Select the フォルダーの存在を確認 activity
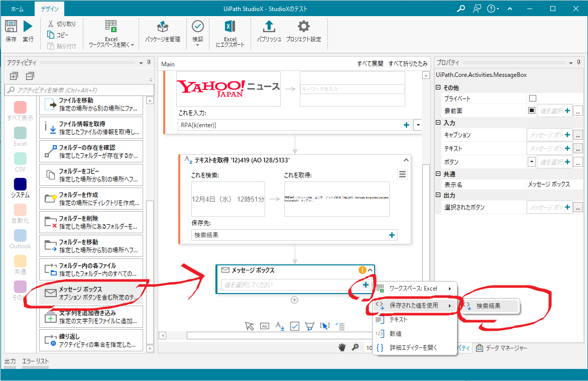The image size is (588, 381). [x=91, y=151]
